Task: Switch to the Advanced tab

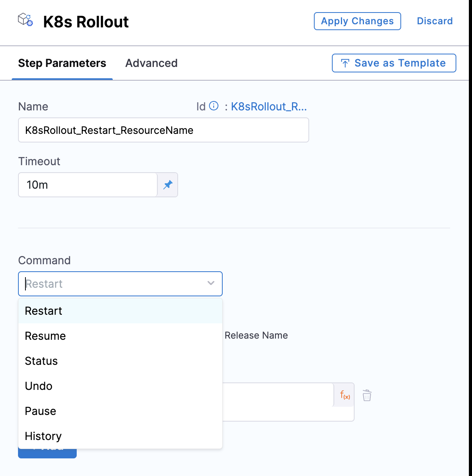Action: 151,63
